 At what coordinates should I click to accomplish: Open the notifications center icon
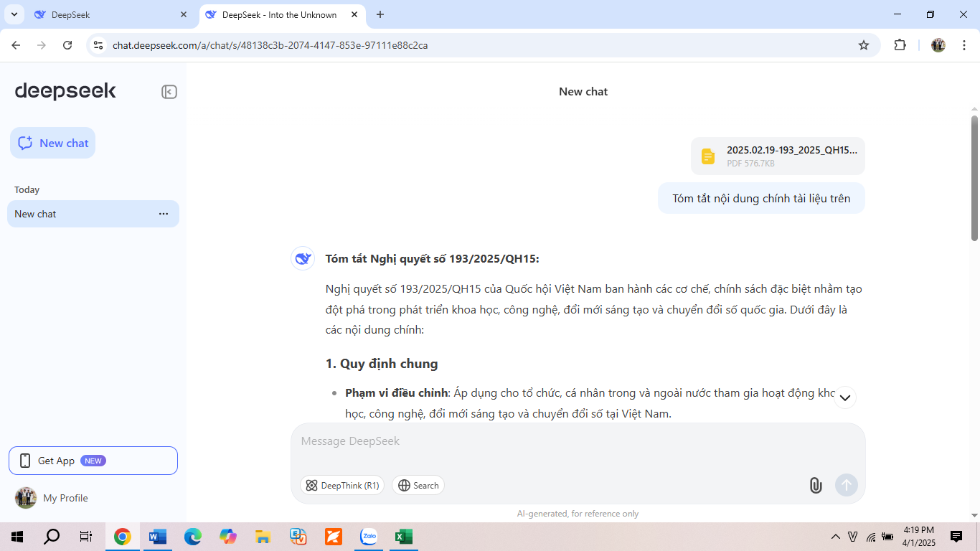click(x=956, y=537)
